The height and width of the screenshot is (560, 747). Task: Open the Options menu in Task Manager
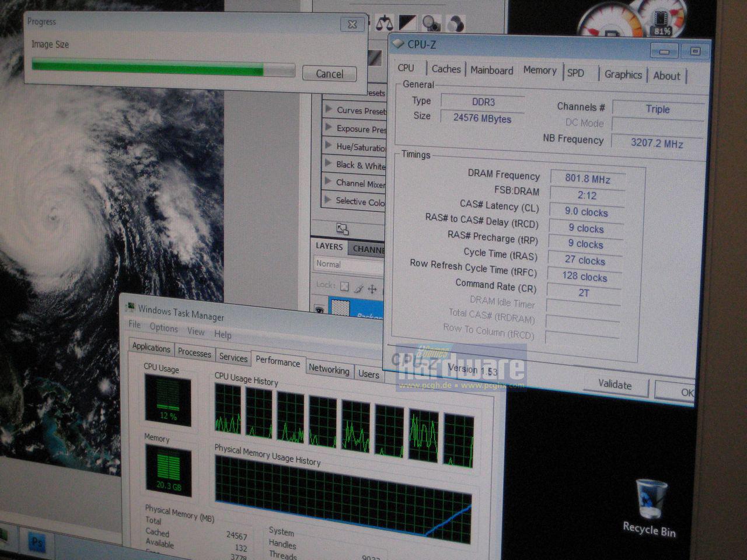[x=163, y=328]
